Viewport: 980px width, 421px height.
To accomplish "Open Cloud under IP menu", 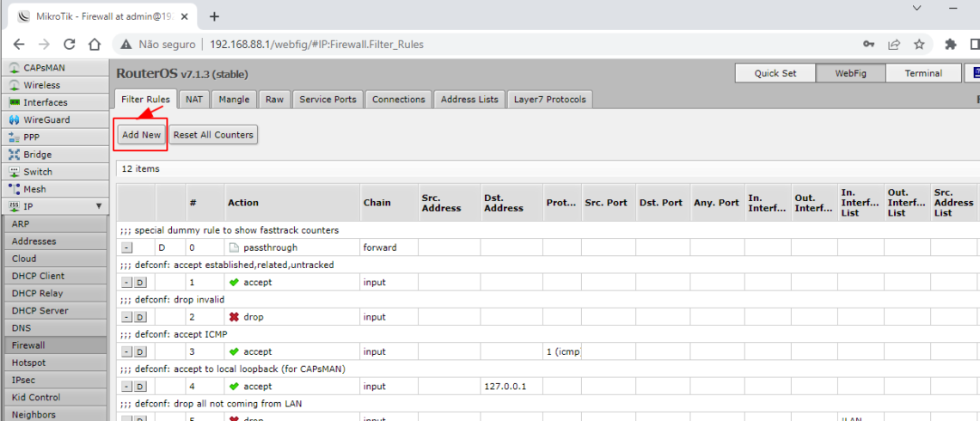I will tap(55, 259).
